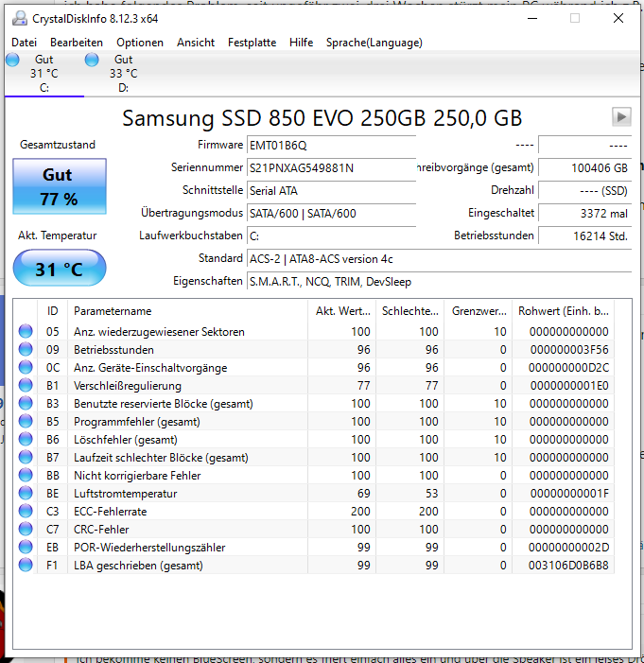Click the Gut 77 % health status button
644x663 pixels.
[x=60, y=186]
